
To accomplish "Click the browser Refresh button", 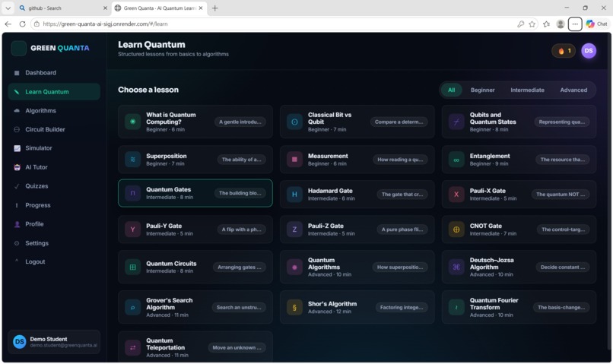I will point(22,24).
